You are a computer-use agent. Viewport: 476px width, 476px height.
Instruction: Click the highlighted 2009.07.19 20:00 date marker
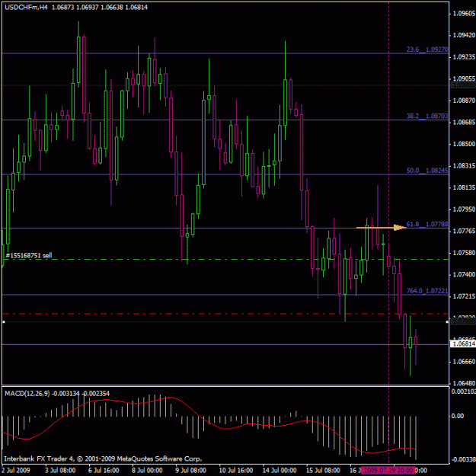(x=388, y=470)
